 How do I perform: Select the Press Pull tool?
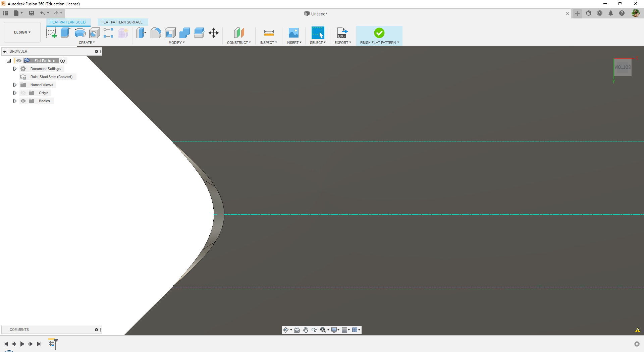(141, 33)
